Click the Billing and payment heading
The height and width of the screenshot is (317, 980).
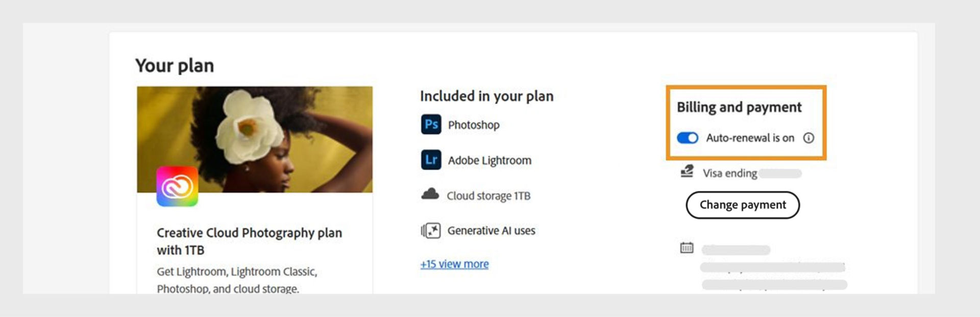click(x=739, y=107)
